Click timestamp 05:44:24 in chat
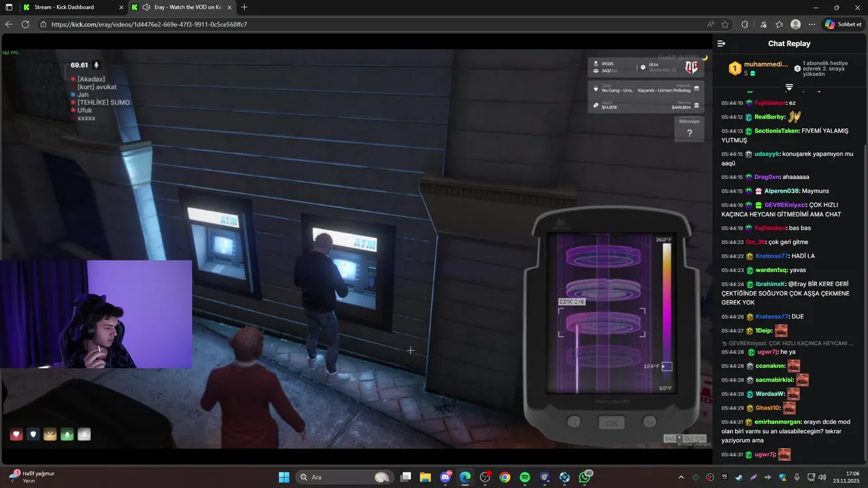 click(732, 284)
